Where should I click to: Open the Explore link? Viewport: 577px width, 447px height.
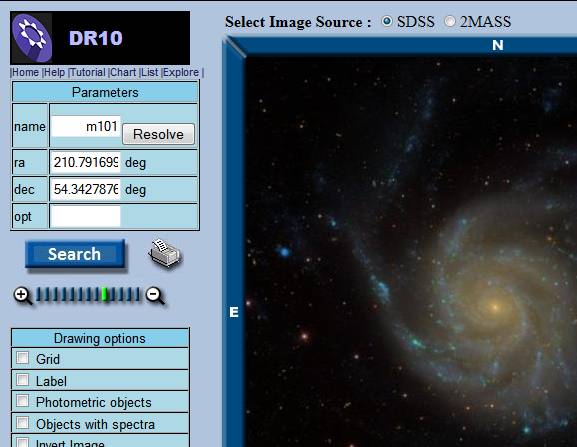[x=181, y=72]
